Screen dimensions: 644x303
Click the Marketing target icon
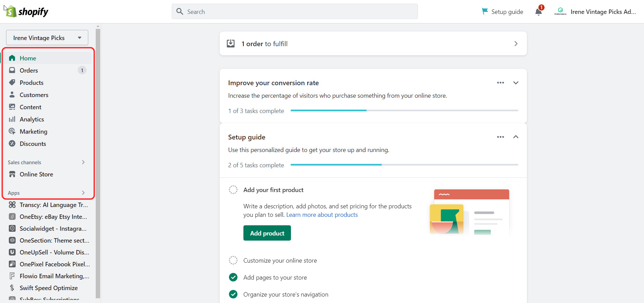[x=12, y=131]
